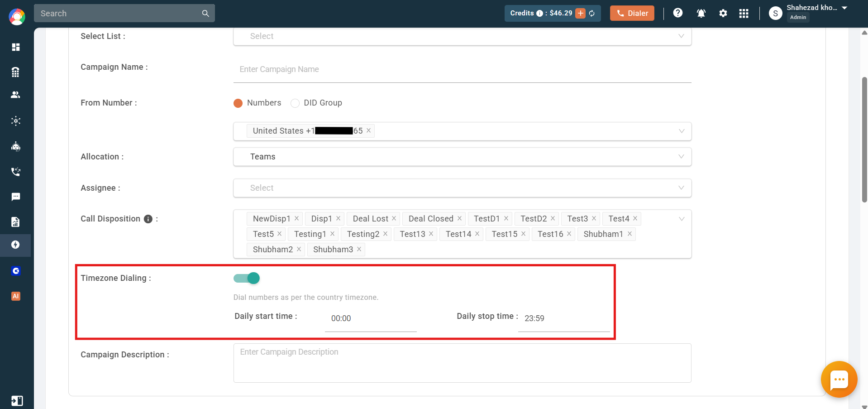Remove the Shubham2 tag
This screenshot has width=868, height=409.
(299, 249)
